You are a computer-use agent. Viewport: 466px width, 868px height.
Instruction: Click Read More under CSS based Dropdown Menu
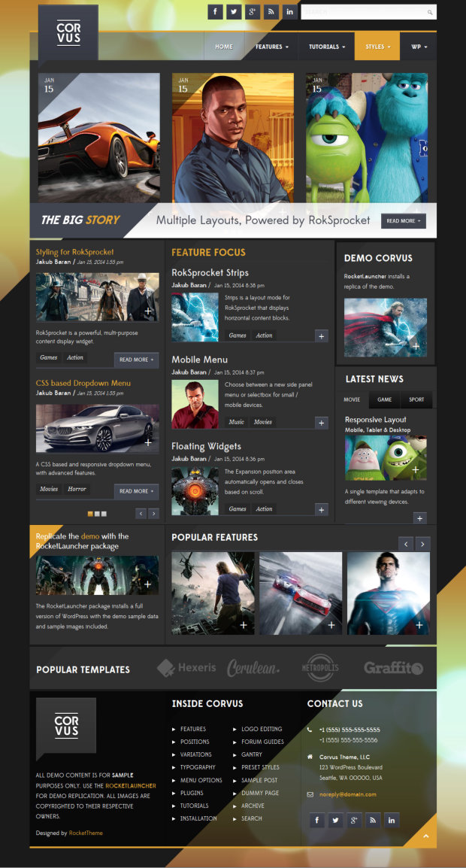point(137,491)
